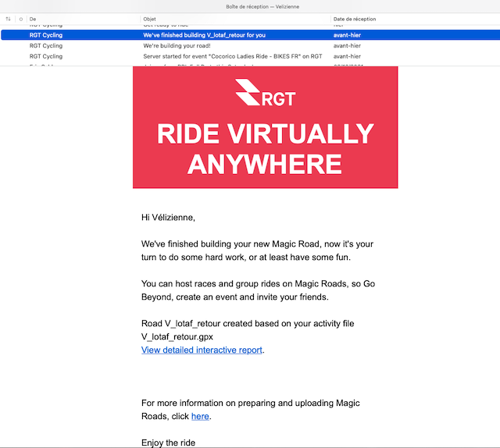500x448 pixels.
Task: Click the RIDE VIRTUALLY ANYWHERE banner image
Action: coord(266,127)
